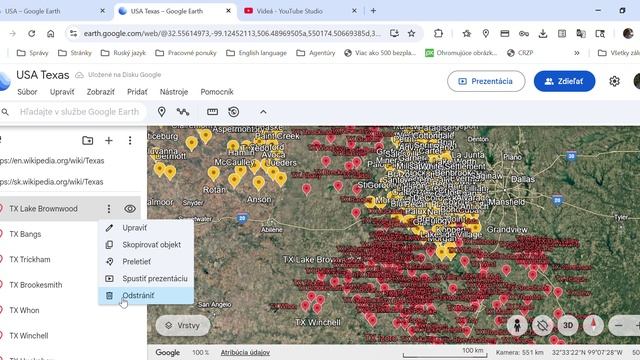Click the Zdieľať share button
Image resolution: width=640 pixels, height=360 pixels.
pyautogui.click(x=564, y=81)
